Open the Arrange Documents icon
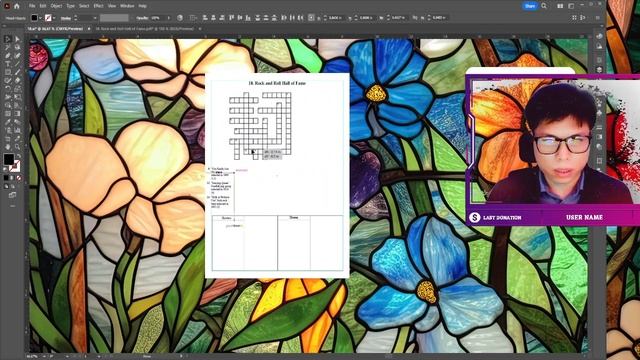640x360 pixels. (x=560, y=6)
